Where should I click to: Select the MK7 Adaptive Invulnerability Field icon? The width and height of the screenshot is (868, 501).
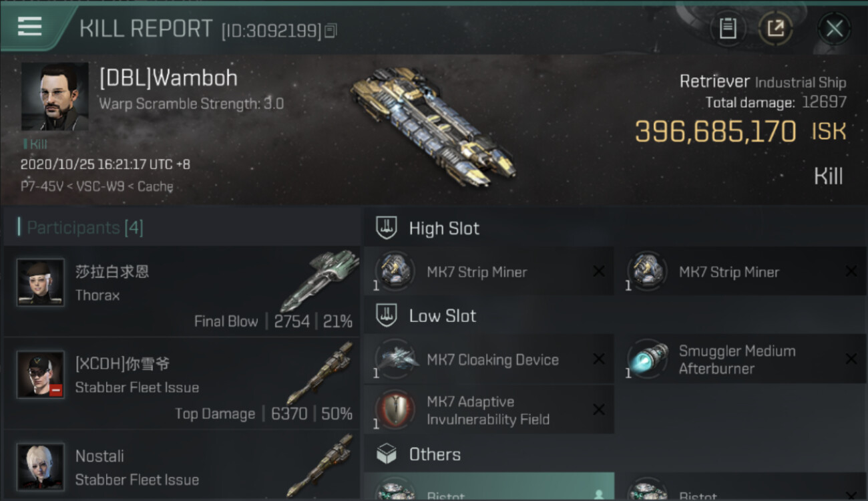395,409
